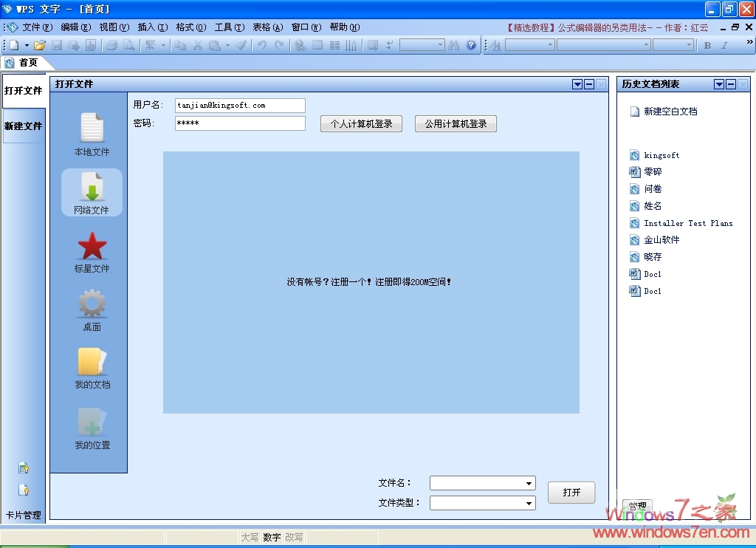This screenshot has width=756, height=548.
Task: Open the 文件名 dropdown
Action: pyautogui.click(x=483, y=483)
